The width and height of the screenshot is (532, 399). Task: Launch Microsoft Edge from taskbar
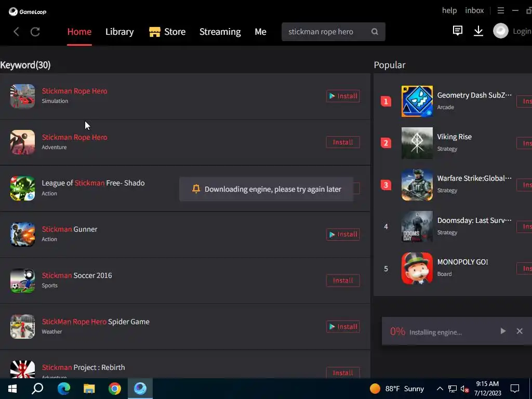coord(63,389)
